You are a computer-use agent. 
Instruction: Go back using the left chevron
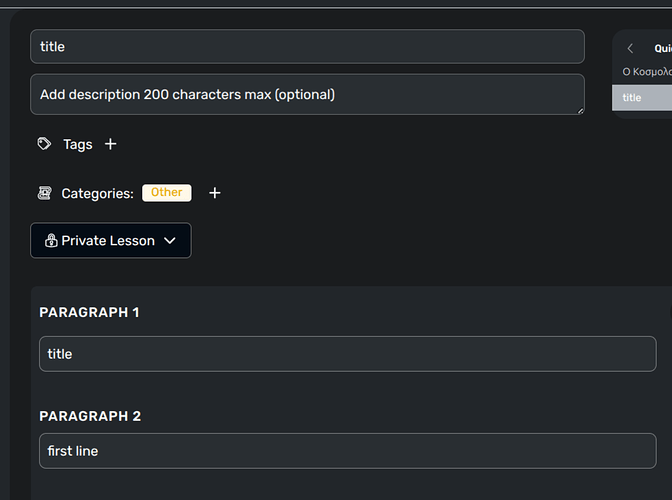coord(630,48)
